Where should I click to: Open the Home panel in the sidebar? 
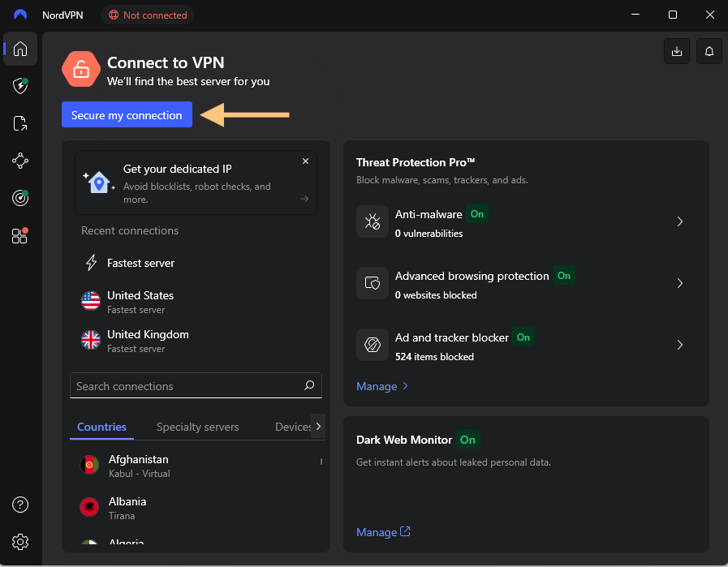(20, 49)
